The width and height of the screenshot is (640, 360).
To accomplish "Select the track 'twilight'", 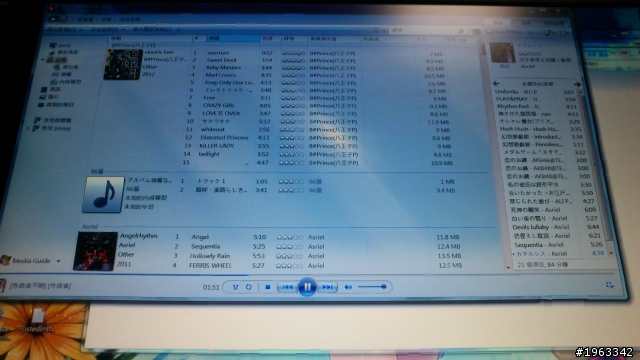I will tap(209, 154).
